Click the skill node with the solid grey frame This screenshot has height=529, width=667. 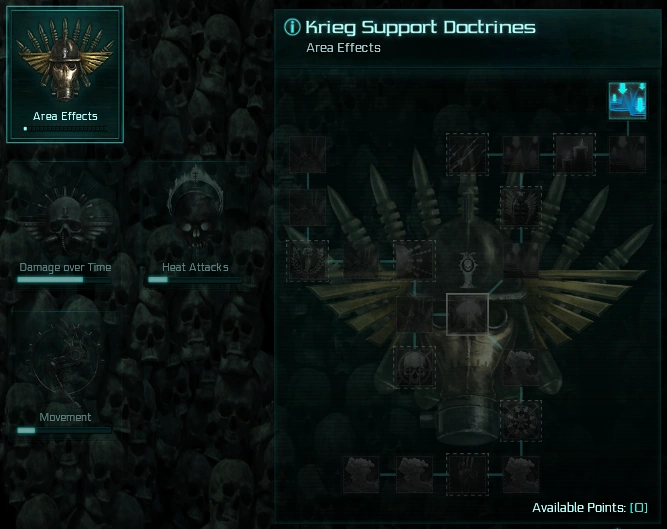(x=467, y=314)
